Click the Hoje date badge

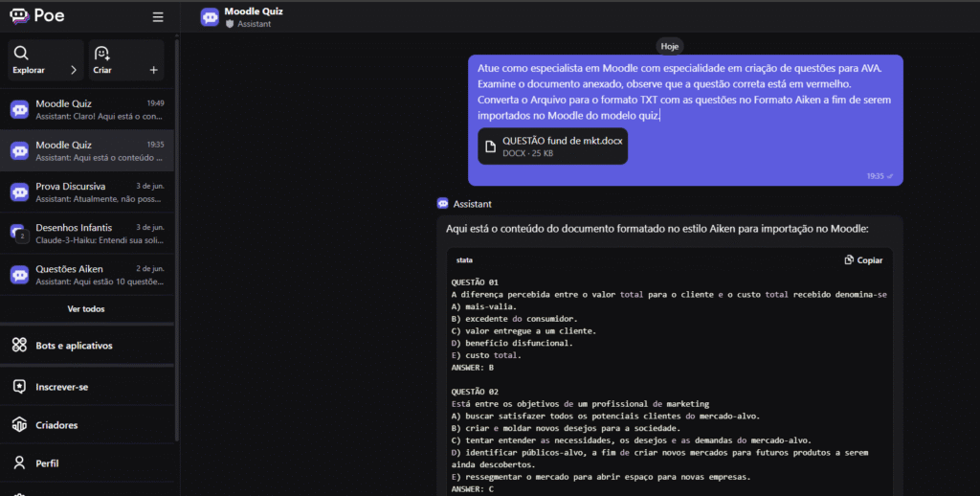(669, 46)
